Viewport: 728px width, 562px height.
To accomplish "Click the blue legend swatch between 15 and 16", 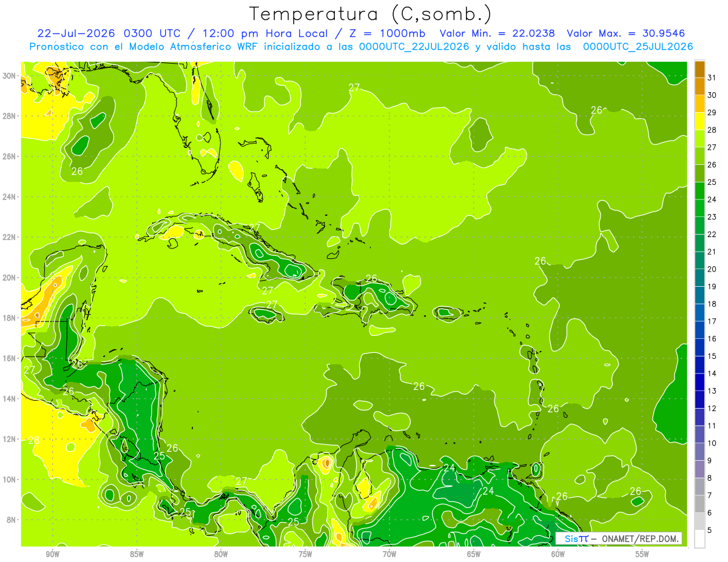I will point(699,348).
